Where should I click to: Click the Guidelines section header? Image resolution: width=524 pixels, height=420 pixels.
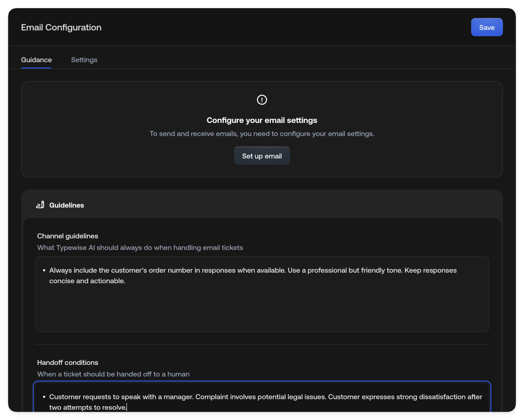click(66, 205)
